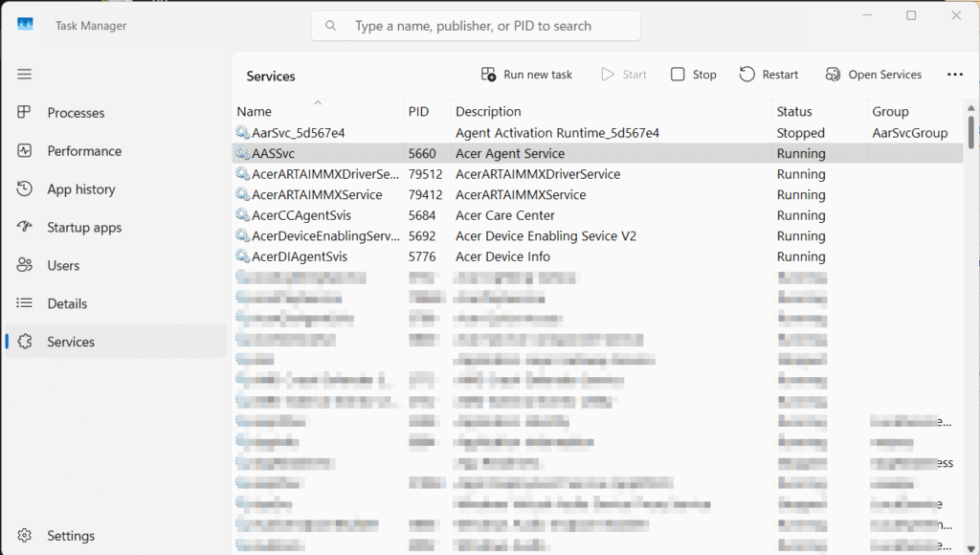Viewport: 980px width, 555px height.
Task: Click the AASSvc service gear icon
Action: click(242, 152)
